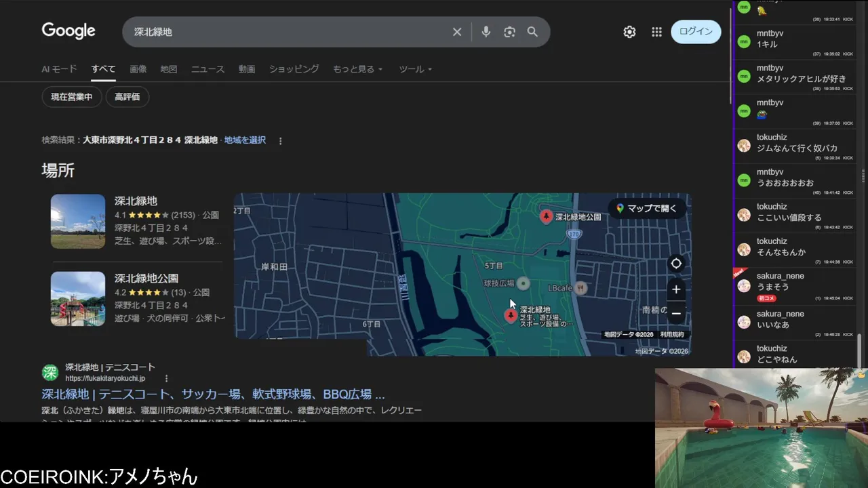Switch to the 動画 tab
Screen dimensions: 868x488
247,69
